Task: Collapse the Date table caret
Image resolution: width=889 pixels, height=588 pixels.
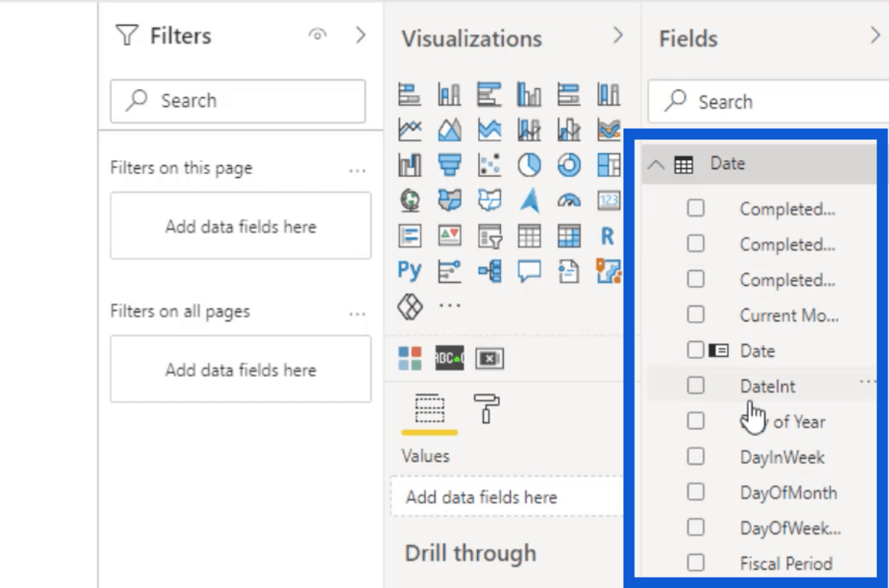Action: pos(656,164)
